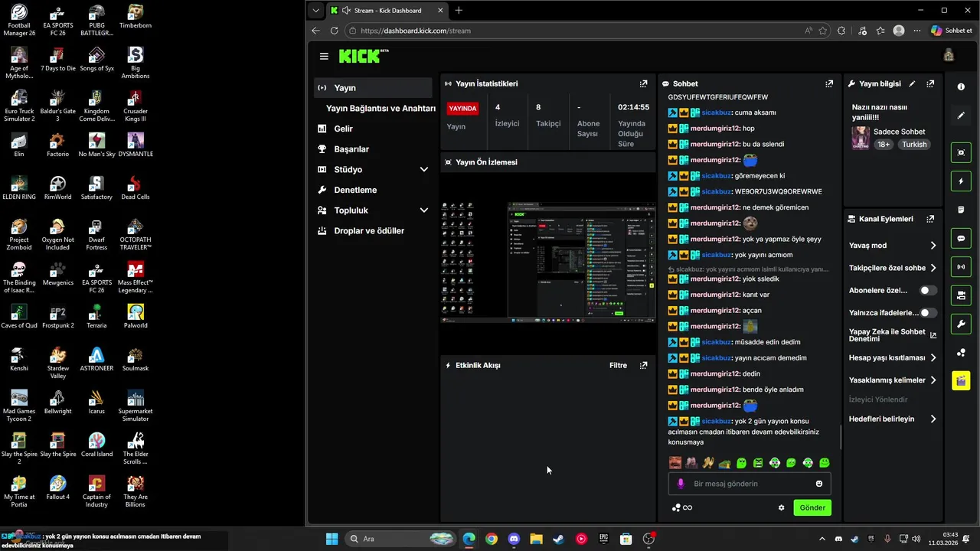Pop out the Yayın bilgisi panel
The image size is (980, 551).
coord(930,83)
